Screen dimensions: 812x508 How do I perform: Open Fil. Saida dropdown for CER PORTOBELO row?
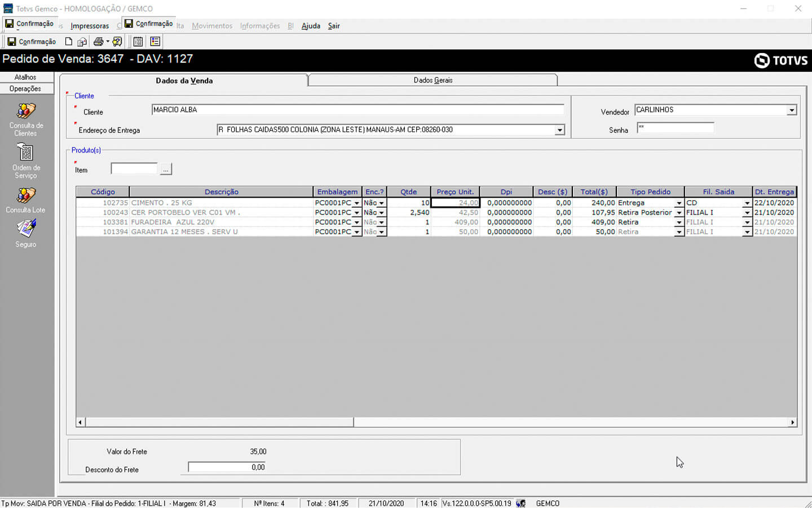click(747, 213)
